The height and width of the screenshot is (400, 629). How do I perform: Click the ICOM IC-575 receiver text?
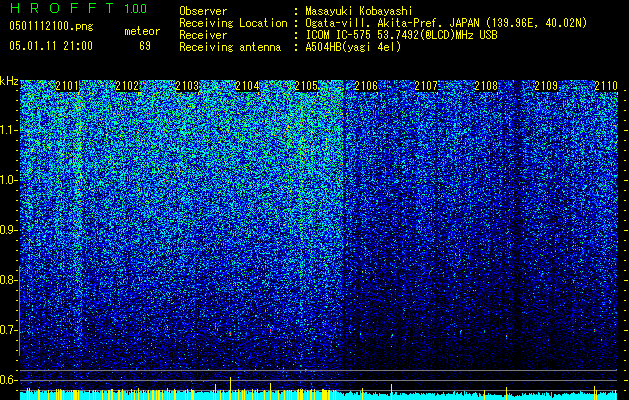401,35
